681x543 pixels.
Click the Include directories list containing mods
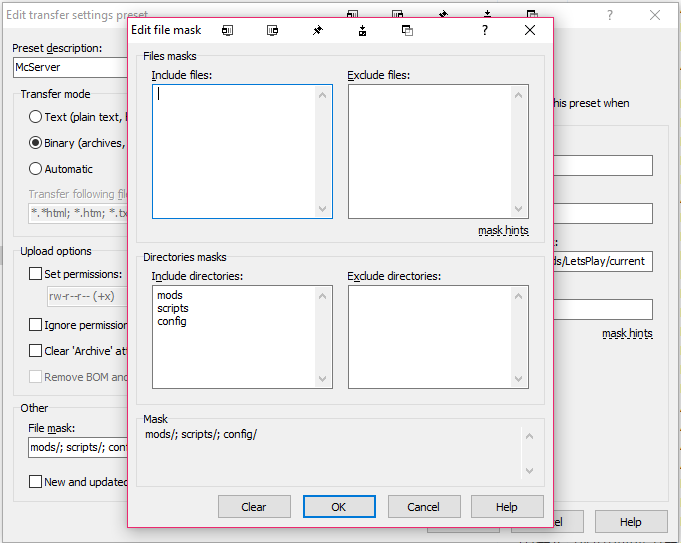234,337
